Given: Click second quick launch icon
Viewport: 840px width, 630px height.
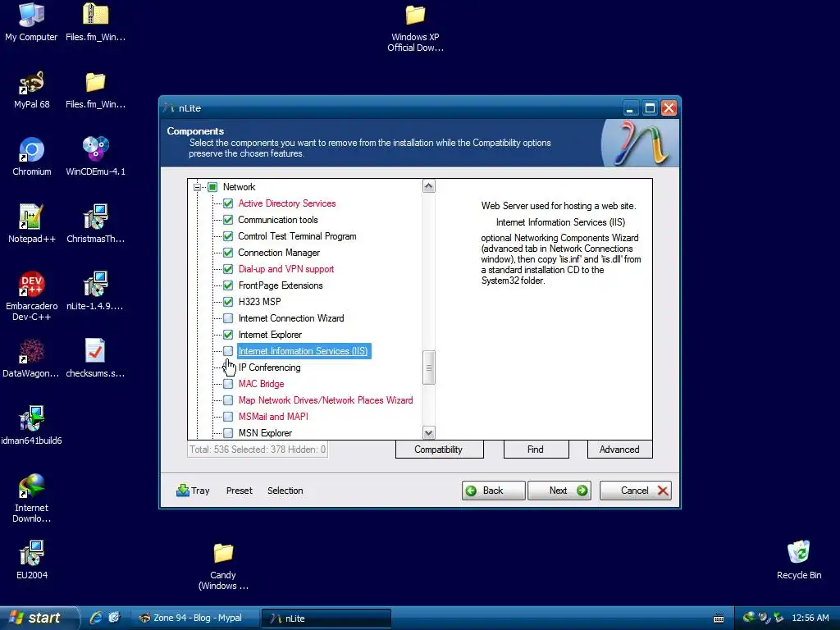Looking at the screenshot, I should [114, 618].
